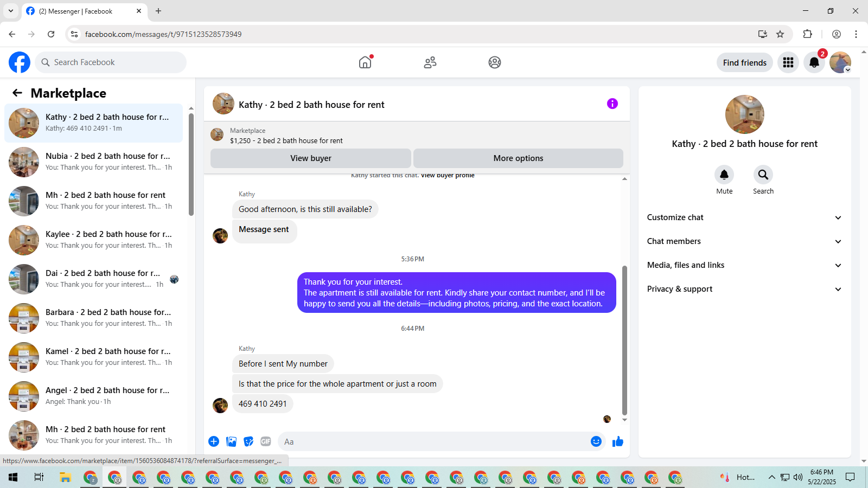Screen dimensions: 868x488
Task: Open View buyer profile link
Action: (x=448, y=176)
